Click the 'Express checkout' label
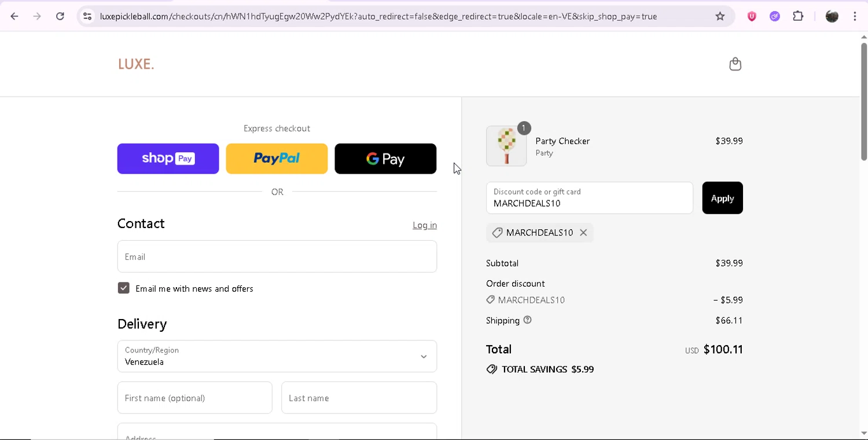868x440 pixels. (277, 129)
